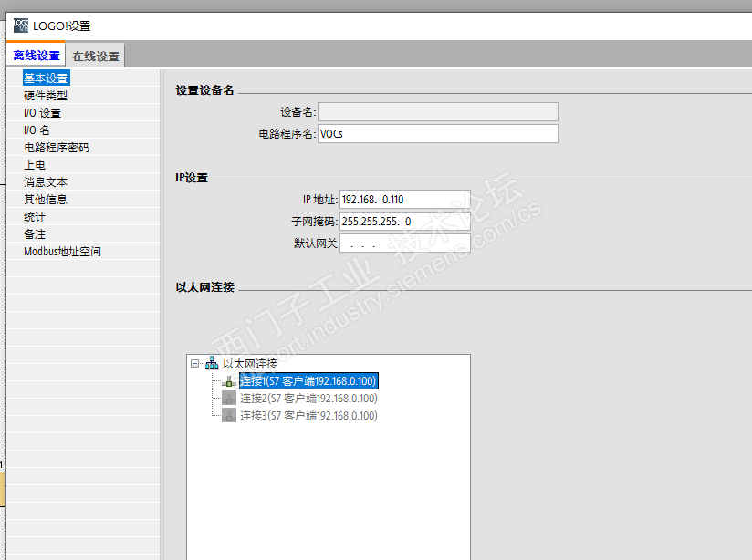Open the 上电 settings page

pyautogui.click(x=35, y=164)
